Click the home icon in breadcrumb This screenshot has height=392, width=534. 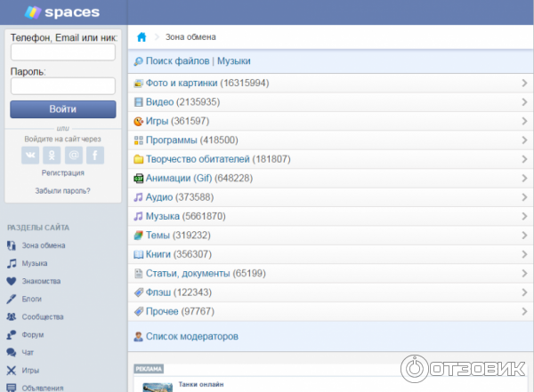click(142, 37)
